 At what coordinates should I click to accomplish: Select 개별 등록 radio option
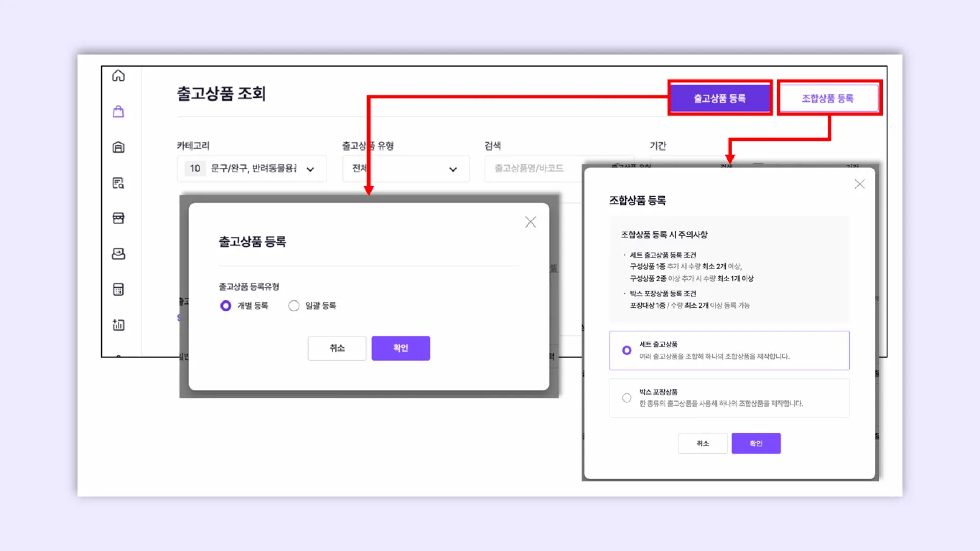[x=226, y=306]
